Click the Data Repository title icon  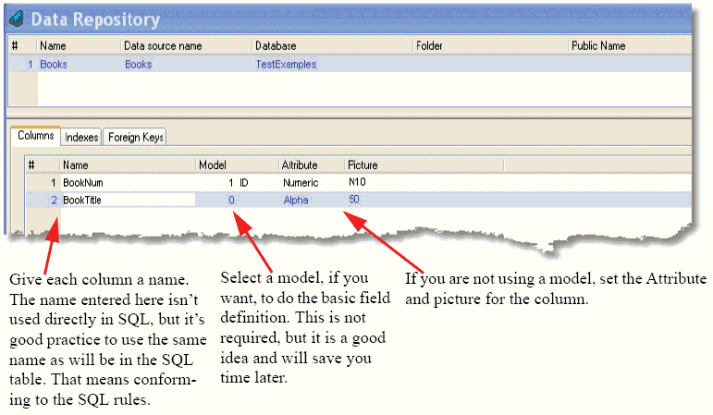(x=17, y=19)
